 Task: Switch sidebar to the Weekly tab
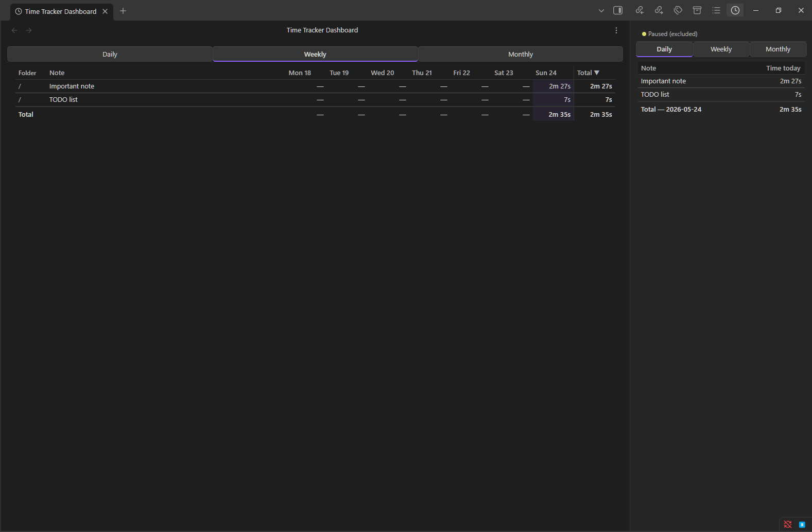coord(721,49)
